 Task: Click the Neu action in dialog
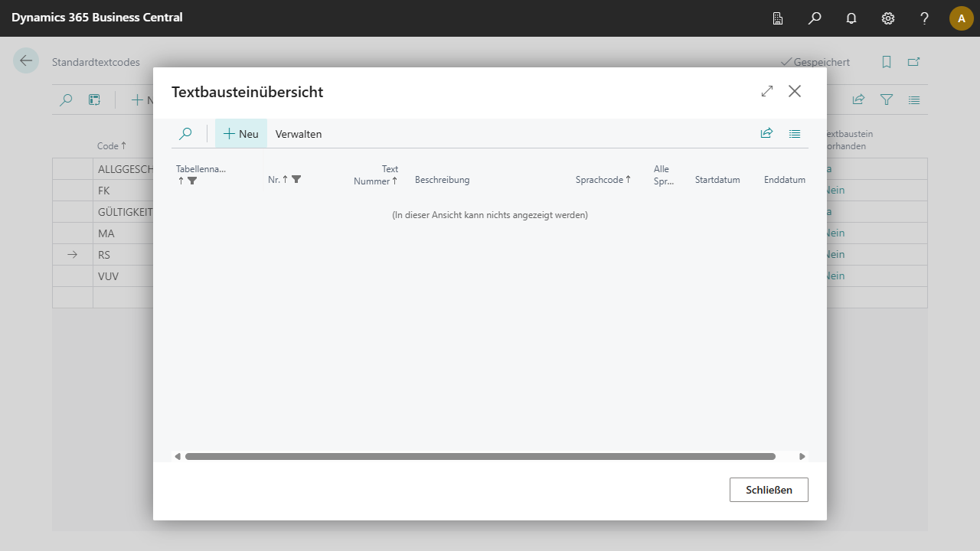(241, 134)
